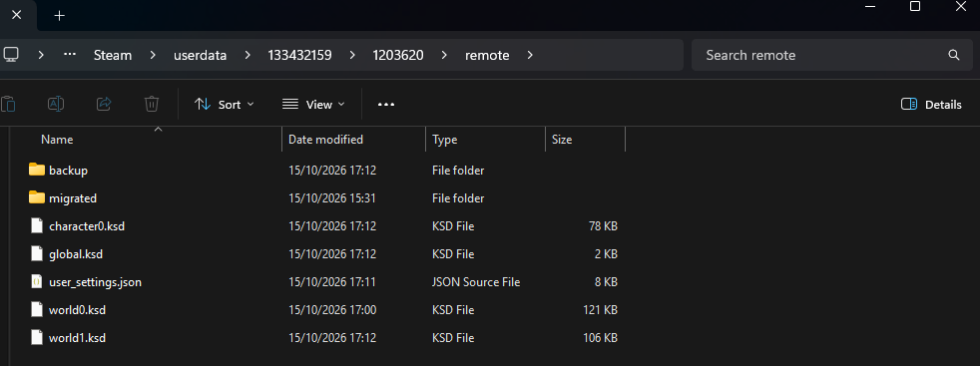This screenshot has height=366, width=980.
Task: Click the JSON Source File type cell
Action: 476,282
